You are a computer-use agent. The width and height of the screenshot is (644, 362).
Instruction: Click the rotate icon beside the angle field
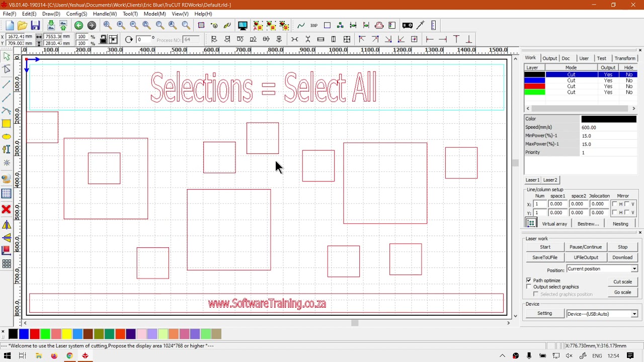pyautogui.click(x=129, y=40)
